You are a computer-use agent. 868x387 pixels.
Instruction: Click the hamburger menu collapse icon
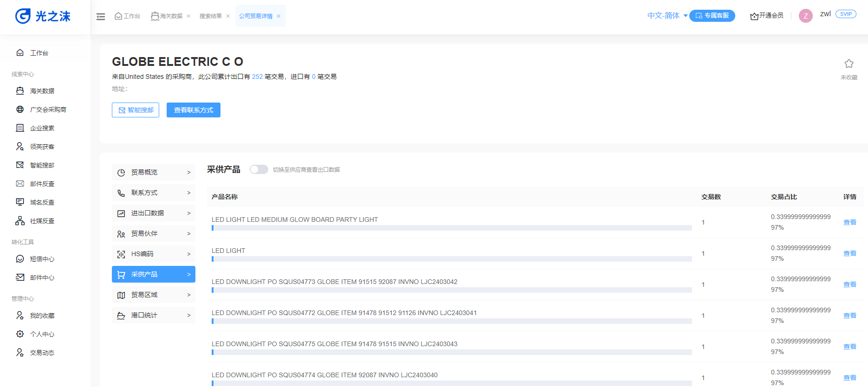tap(101, 17)
